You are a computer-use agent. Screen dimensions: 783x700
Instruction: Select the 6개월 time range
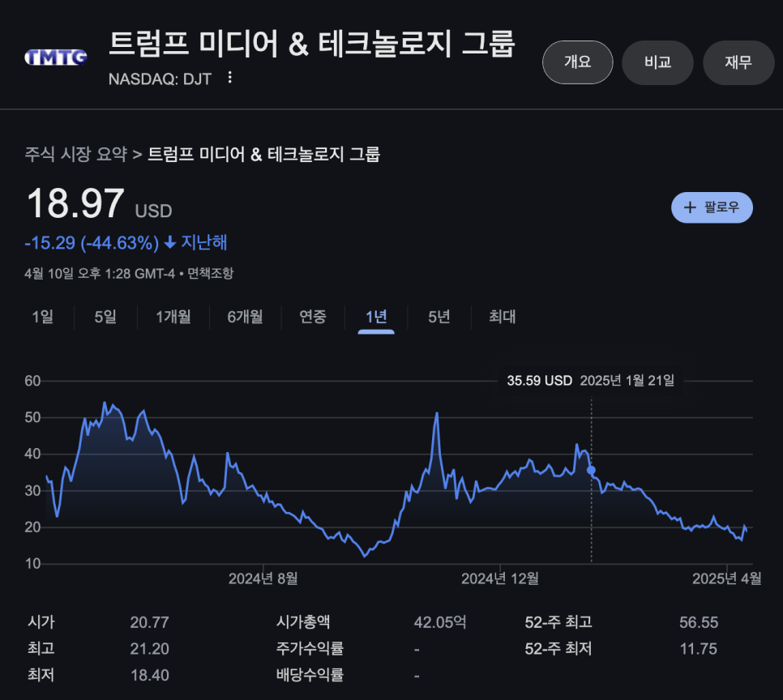pyautogui.click(x=245, y=317)
